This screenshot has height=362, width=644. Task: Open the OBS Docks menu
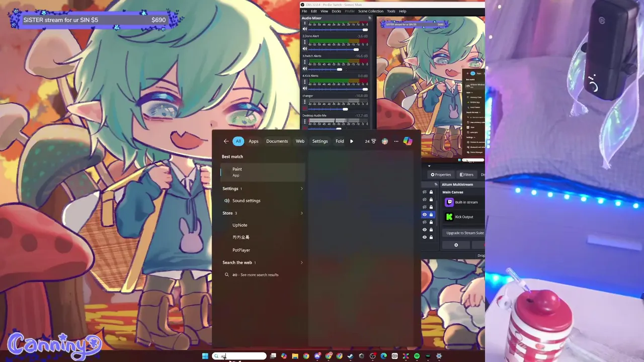click(336, 11)
